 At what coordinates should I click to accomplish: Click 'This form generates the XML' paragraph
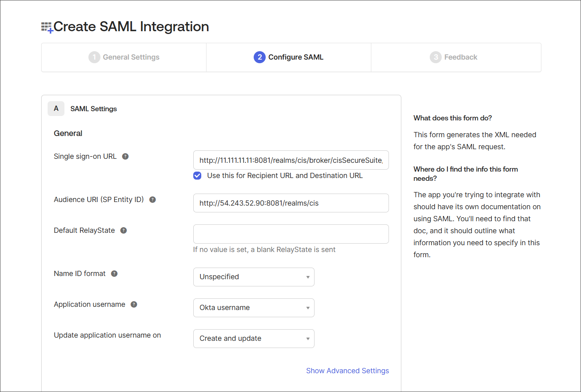pos(475,141)
